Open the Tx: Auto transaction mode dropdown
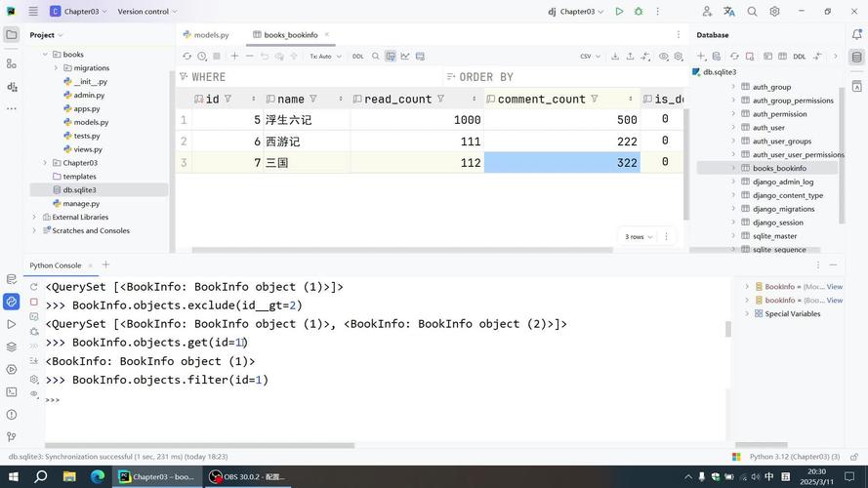The width and height of the screenshot is (868, 488). [x=325, y=57]
